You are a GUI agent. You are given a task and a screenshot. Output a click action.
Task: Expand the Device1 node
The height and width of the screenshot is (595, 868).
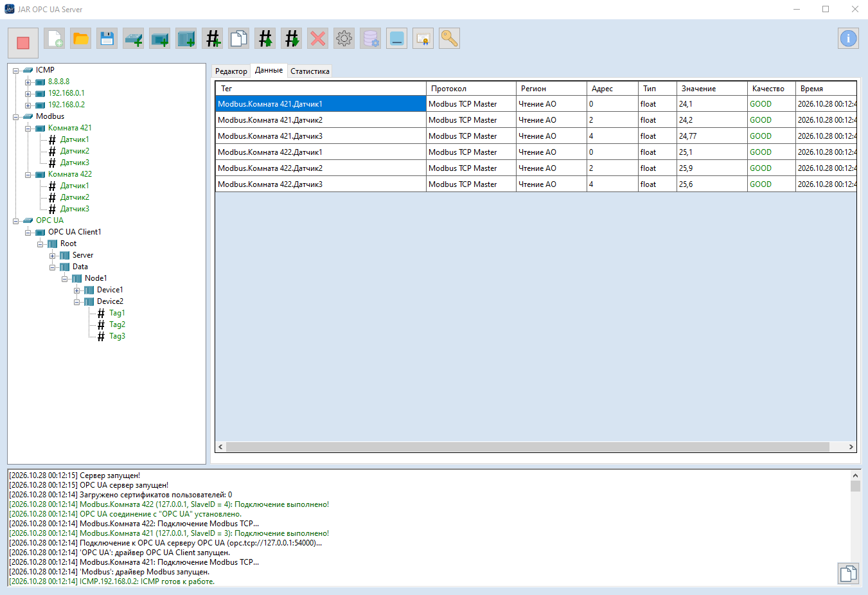[77, 290]
